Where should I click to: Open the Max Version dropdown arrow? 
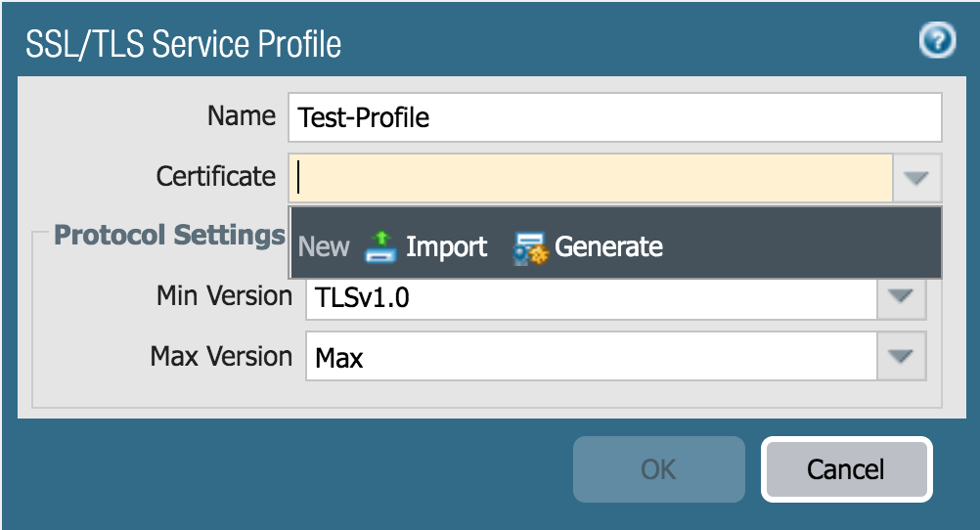(901, 356)
